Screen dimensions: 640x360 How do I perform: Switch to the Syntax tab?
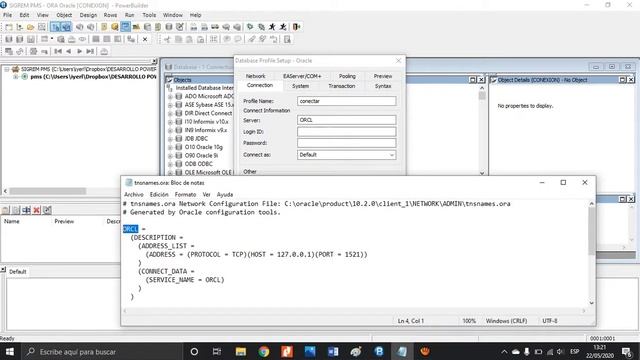point(383,86)
